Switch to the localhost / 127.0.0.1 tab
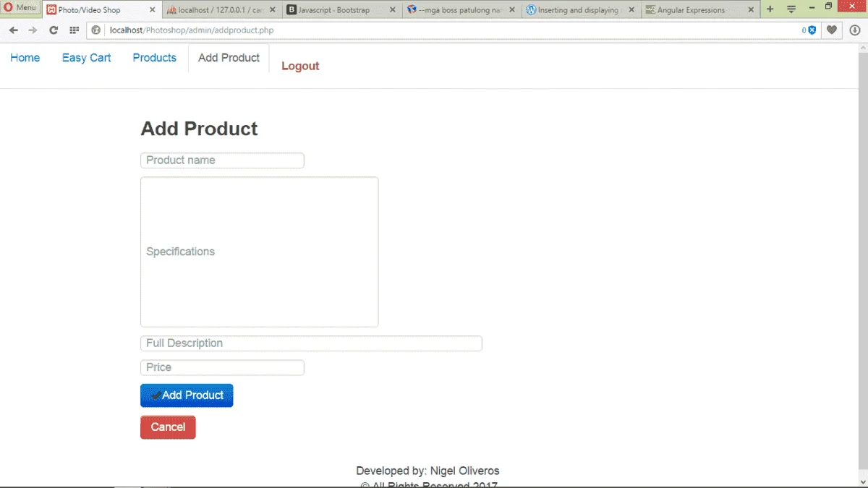 tap(221, 10)
